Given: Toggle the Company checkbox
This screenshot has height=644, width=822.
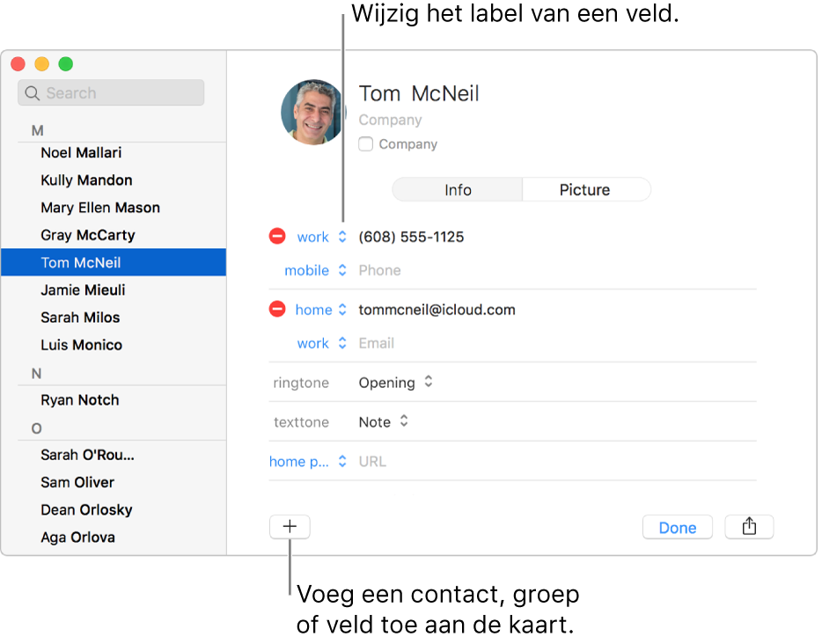Looking at the screenshot, I should tap(365, 143).
